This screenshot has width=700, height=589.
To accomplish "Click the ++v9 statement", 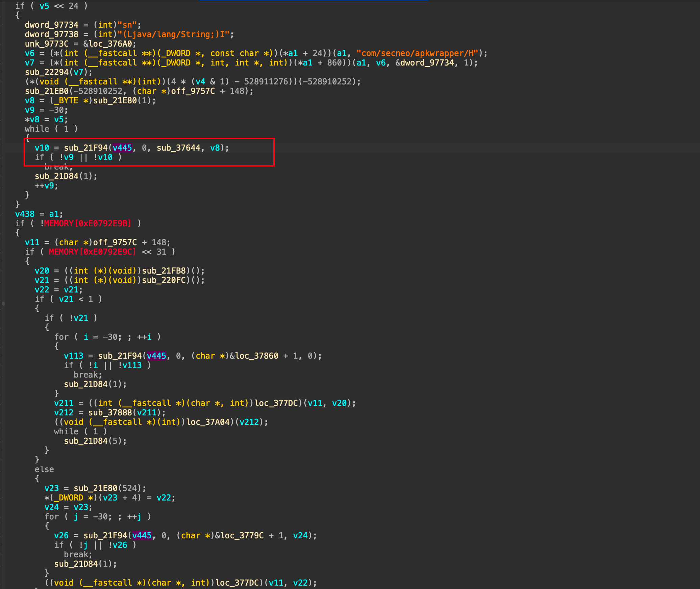I will pyautogui.click(x=47, y=186).
